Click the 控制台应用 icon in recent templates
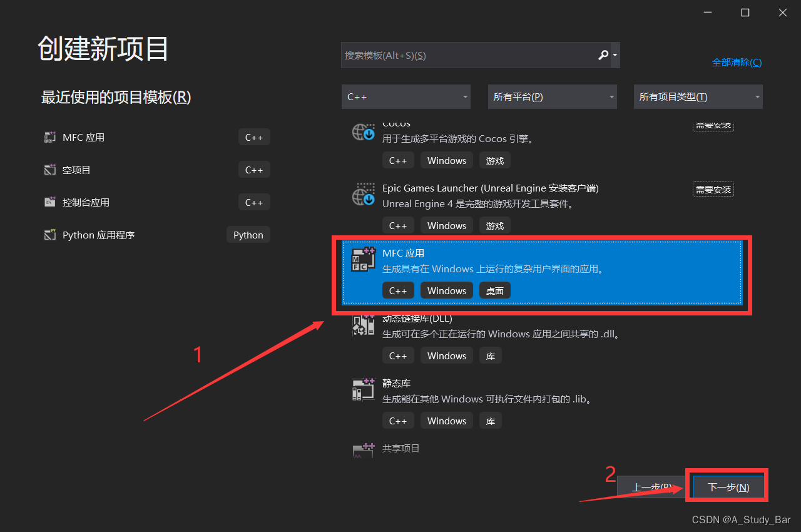 [50, 202]
